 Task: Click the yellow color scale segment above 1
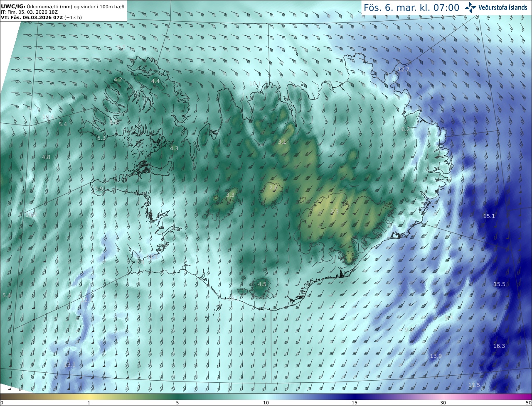pyautogui.click(x=89, y=396)
